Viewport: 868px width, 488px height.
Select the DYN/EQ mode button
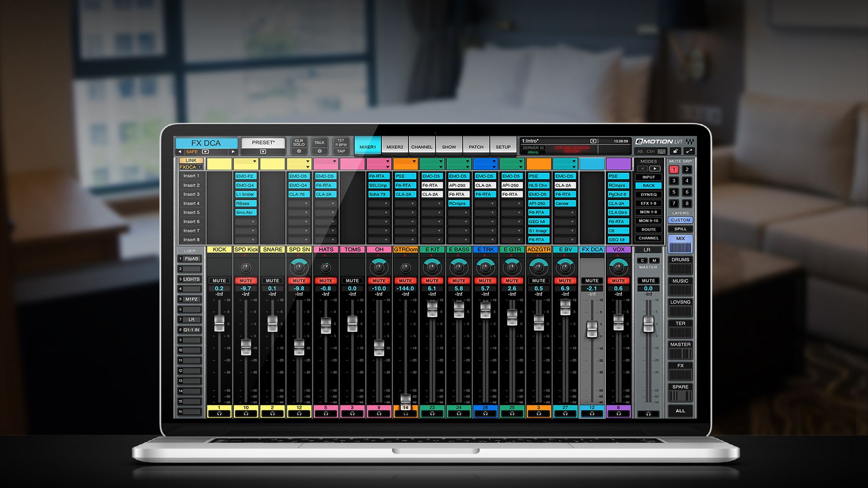649,195
